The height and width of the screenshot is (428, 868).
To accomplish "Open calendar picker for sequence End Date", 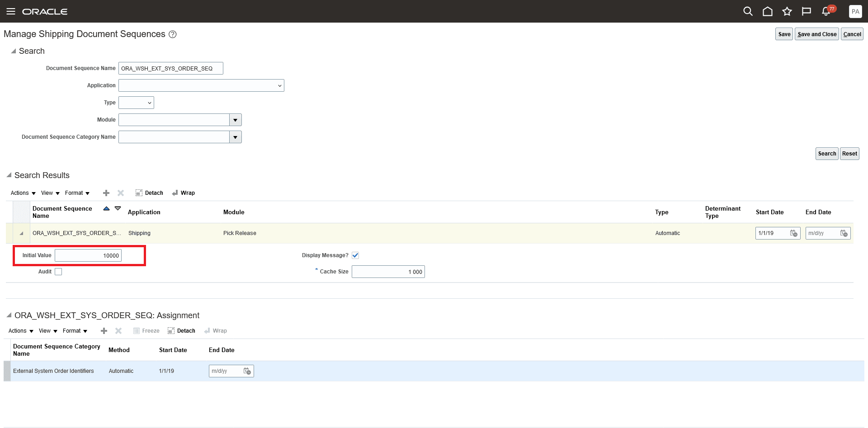I will click(x=844, y=233).
